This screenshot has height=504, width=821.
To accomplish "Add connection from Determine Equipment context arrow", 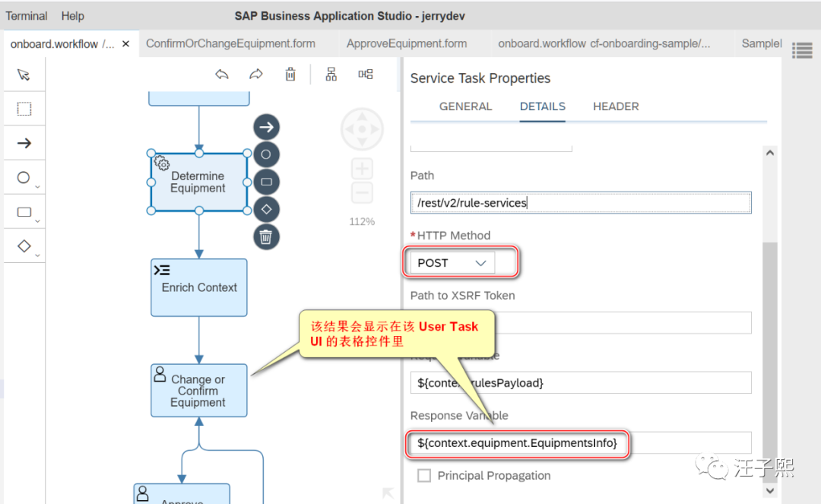I will click(x=266, y=127).
